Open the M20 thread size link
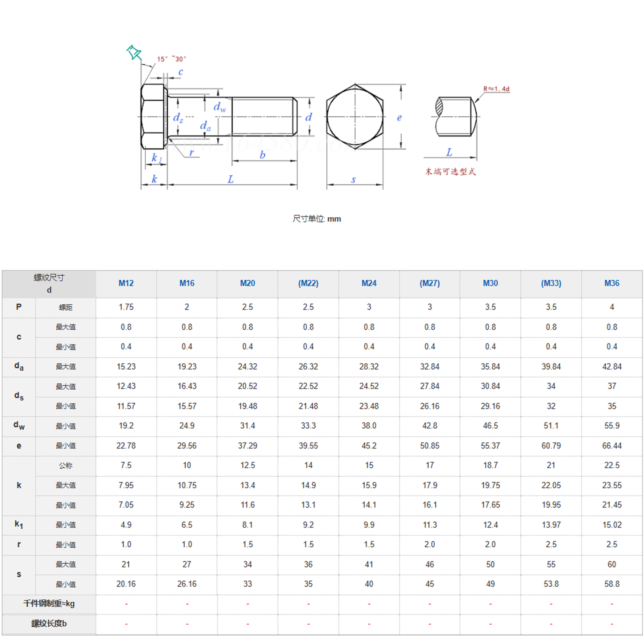This screenshot has height=644, width=644. click(x=248, y=283)
